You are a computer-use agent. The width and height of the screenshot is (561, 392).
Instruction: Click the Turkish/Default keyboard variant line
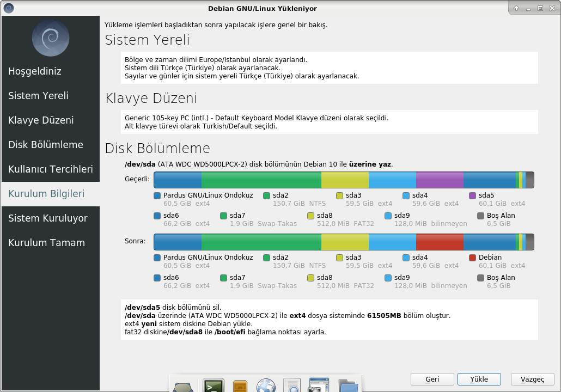pos(201,126)
